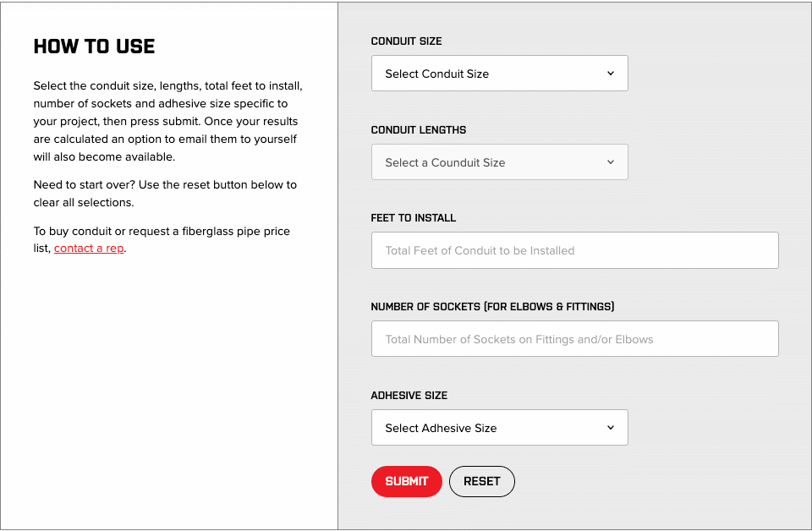The height and width of the screenshot is (531, 812).
Task: Click the chevron arrow in Adhesive Size box
Action: tap(611, 428)
